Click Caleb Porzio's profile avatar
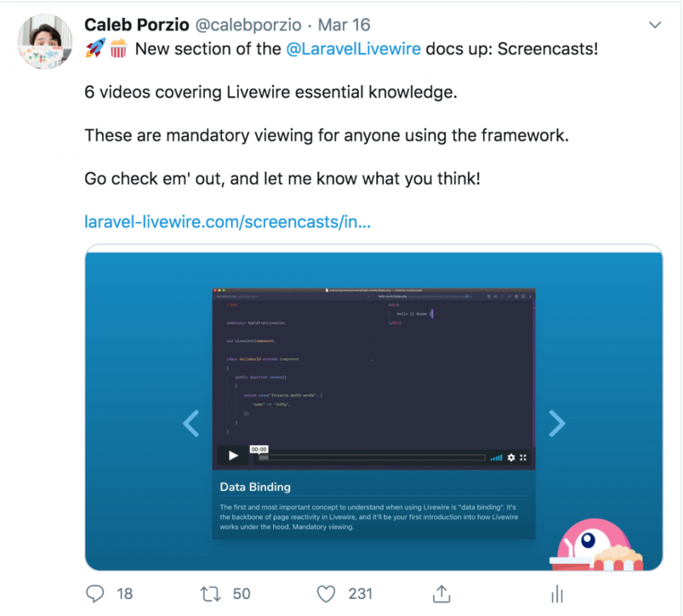This screenshot has height=616, width=683. tap(44, 42)
